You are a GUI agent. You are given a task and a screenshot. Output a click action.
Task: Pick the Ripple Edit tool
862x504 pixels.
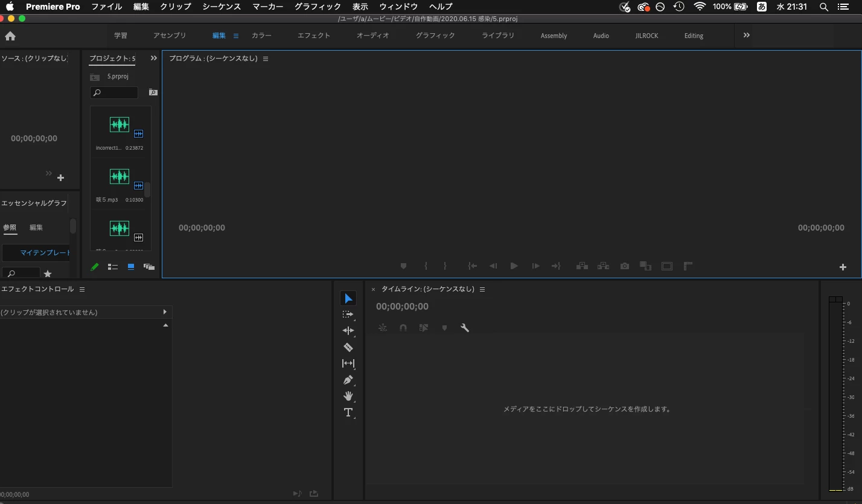348,331
